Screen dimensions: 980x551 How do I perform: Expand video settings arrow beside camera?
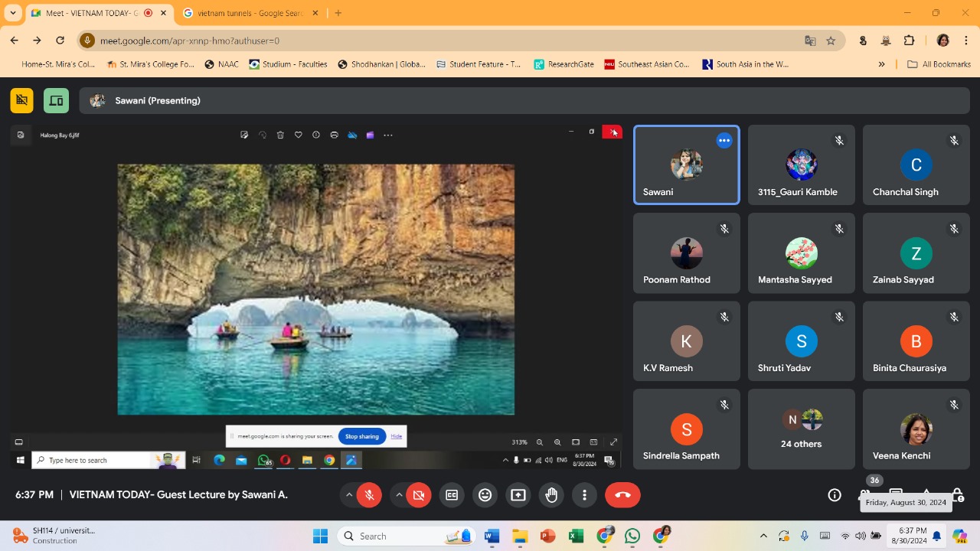(399, 495)
